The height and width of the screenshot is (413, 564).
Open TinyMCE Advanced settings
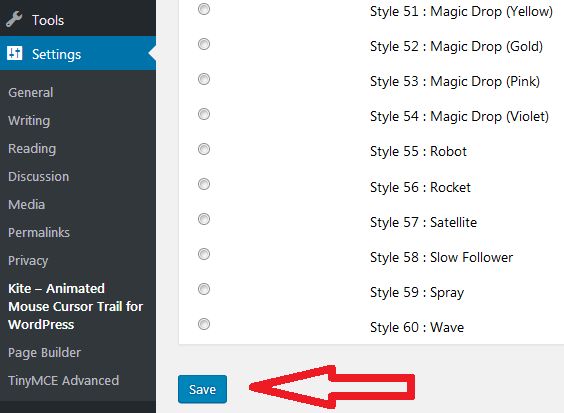pyautogui.click(x=63, y=380)
